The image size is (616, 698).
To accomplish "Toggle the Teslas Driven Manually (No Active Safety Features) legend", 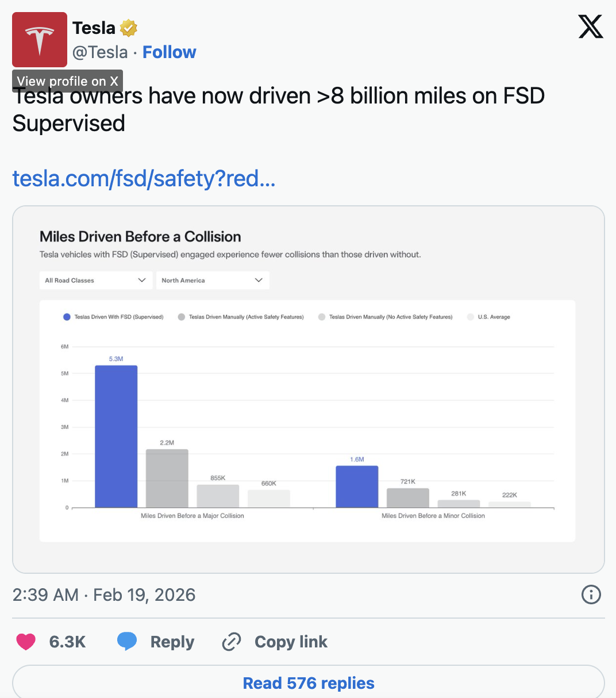I will coord(385,317).
